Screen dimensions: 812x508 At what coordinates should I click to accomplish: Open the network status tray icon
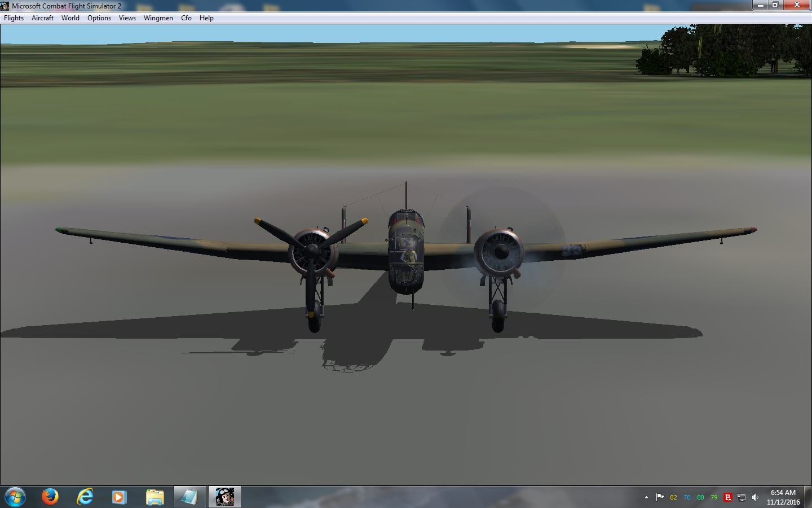742,497
